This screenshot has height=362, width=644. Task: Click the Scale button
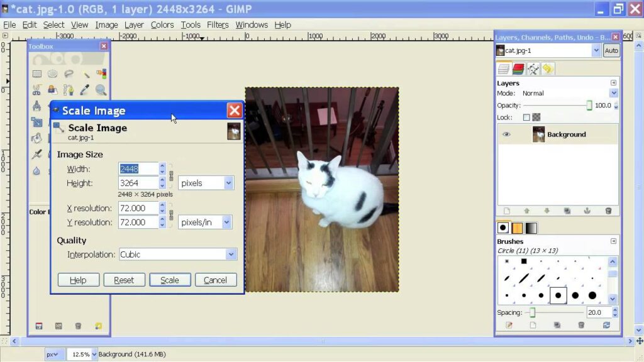[170, 280]
